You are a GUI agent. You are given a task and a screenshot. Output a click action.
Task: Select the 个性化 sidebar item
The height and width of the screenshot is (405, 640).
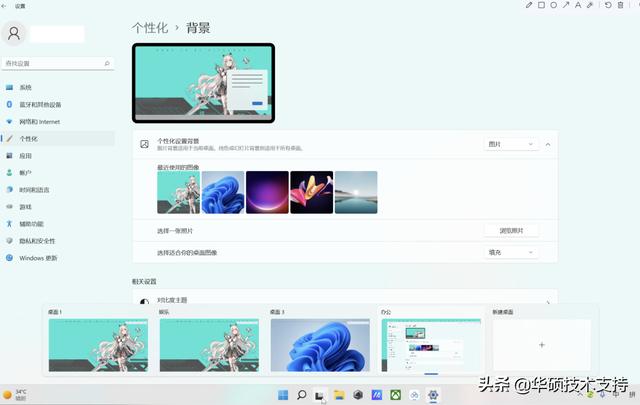[58, 139]
